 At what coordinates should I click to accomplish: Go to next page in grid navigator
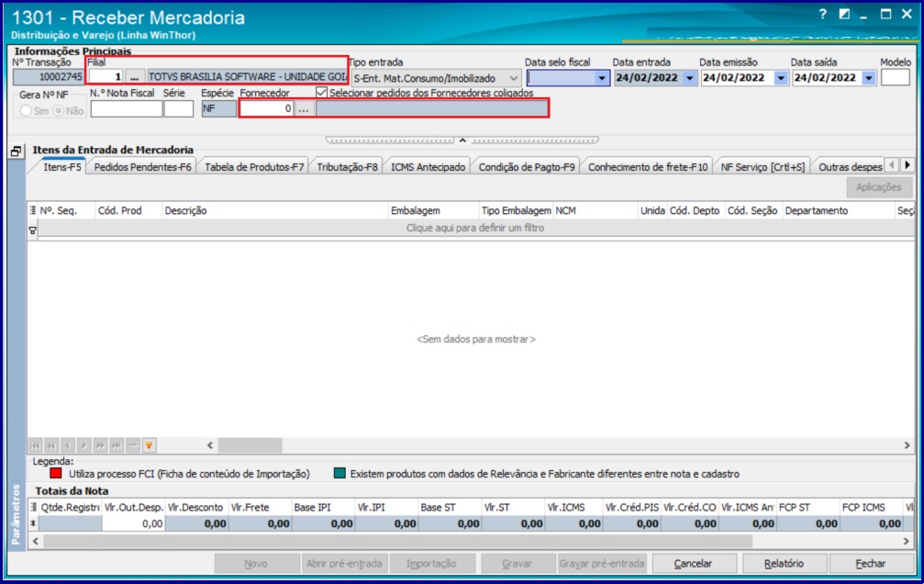pos(101,445)
